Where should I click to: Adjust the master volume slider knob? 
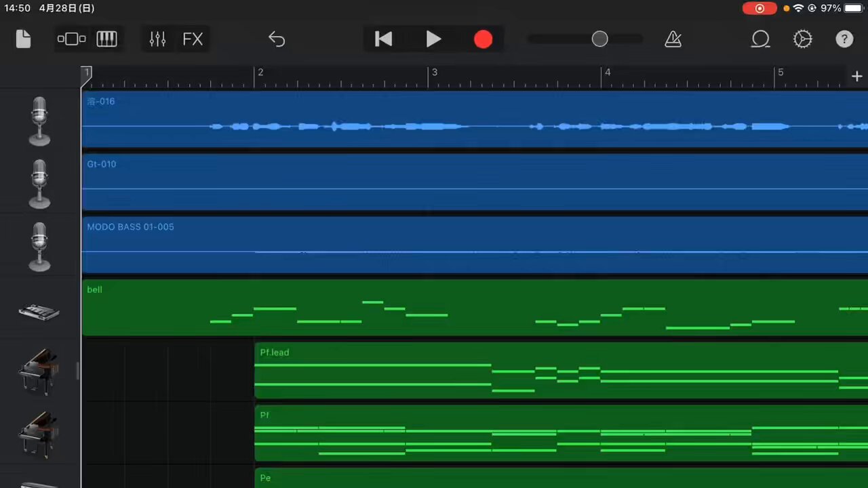tap(599, 39)
